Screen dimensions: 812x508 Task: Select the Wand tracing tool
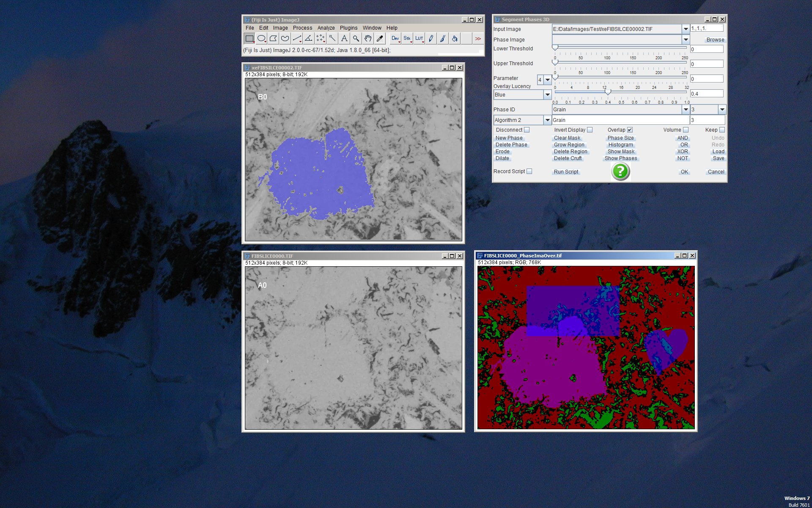point(332,39)
